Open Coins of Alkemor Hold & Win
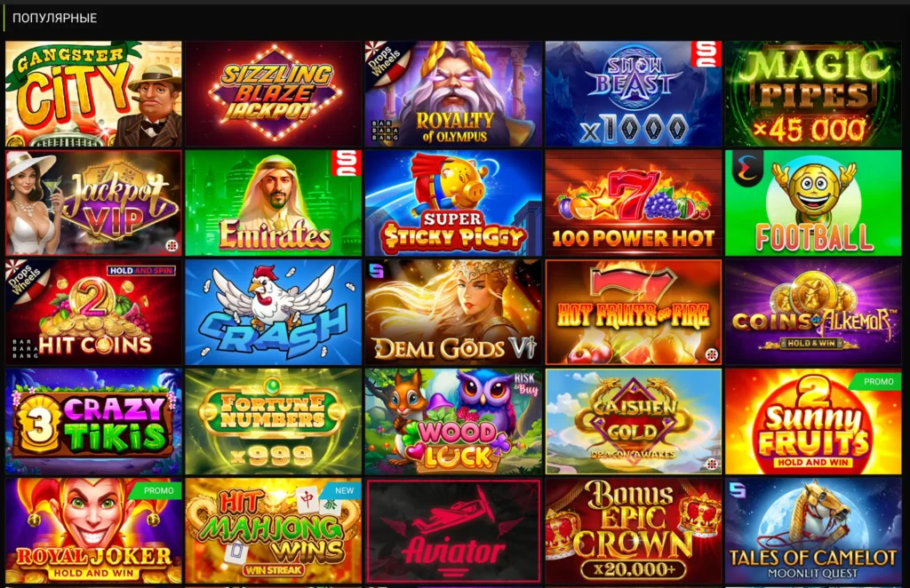The height and width of the screenshot is (588, 910). tap(813, 312)
